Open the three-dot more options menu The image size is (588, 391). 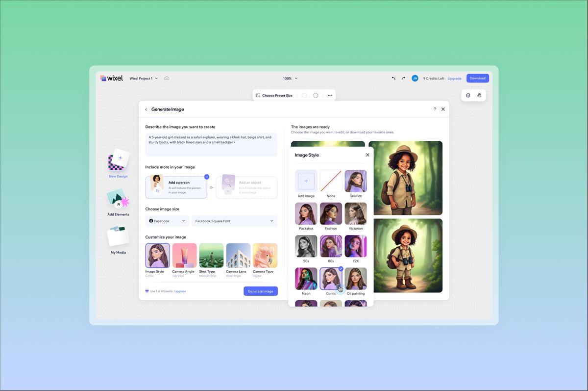(x=330, y=96)
